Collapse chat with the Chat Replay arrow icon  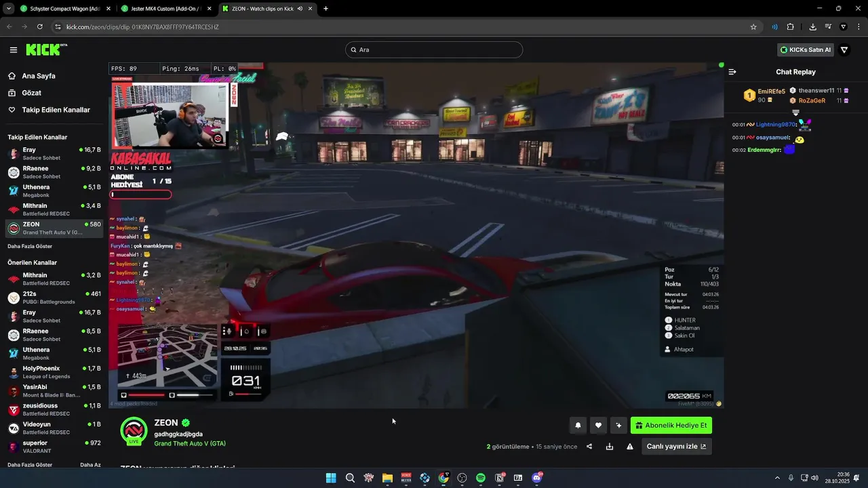point(732,72)
